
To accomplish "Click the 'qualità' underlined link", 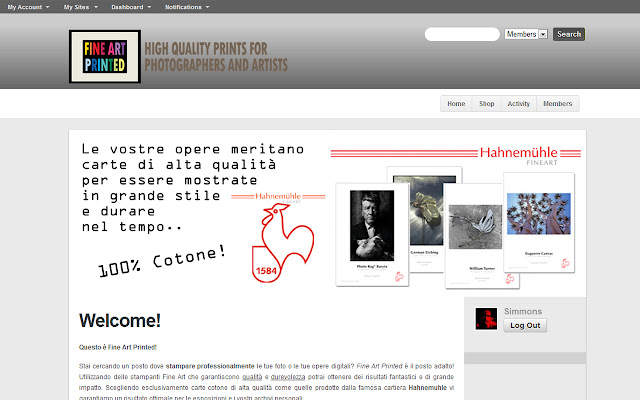I will coord(252,377).
